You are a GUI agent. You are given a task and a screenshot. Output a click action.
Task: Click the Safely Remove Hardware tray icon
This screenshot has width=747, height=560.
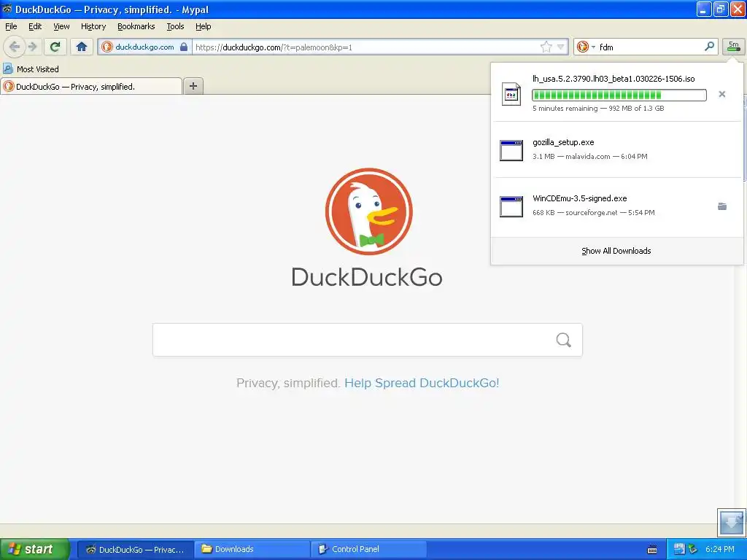coord(693,549)
